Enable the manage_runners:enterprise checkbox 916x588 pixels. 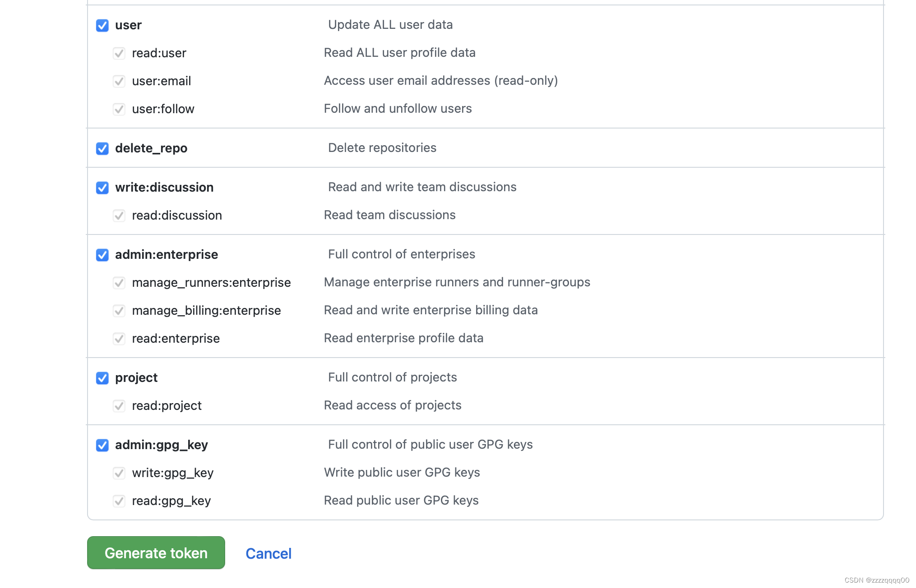(x=119, y=283)
